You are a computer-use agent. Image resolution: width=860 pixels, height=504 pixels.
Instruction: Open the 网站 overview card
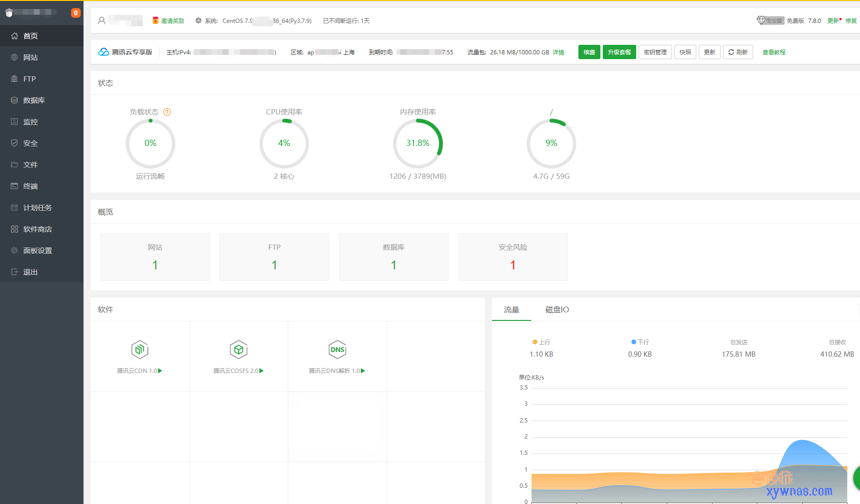coord(155,257)
